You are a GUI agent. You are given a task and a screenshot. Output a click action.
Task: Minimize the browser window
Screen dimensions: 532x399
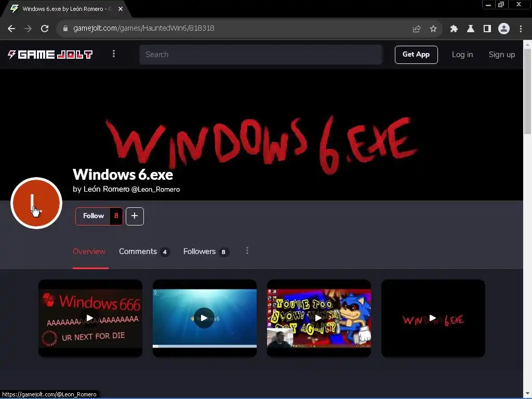click(x=488, y=5)
